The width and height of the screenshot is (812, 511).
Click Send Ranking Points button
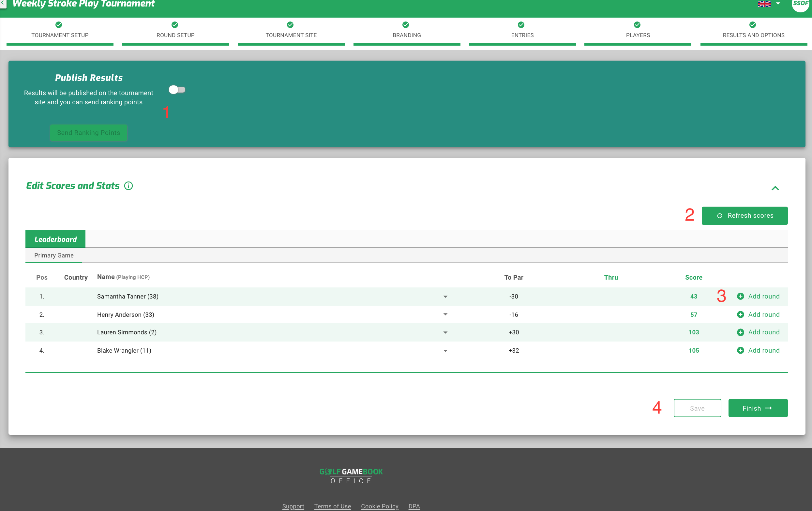pyautogui.click(x=89, y=132)
